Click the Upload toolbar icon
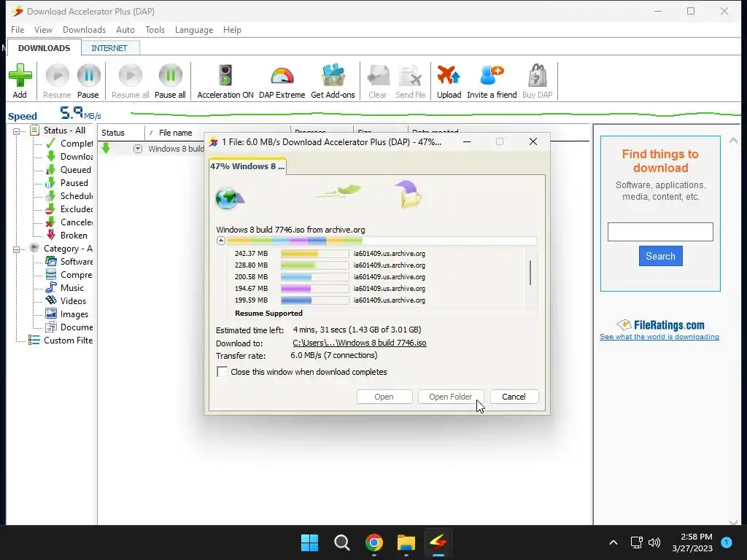 pos(449,76)
